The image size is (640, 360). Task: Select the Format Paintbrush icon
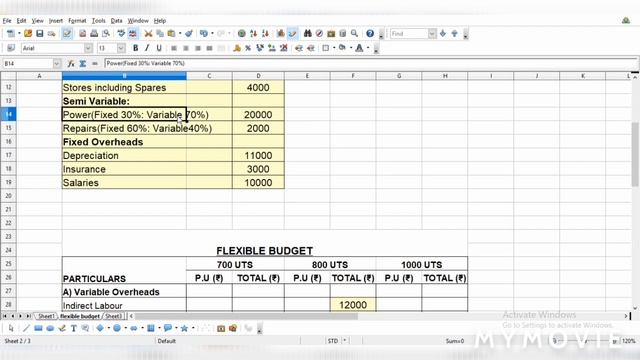[189, 34]
